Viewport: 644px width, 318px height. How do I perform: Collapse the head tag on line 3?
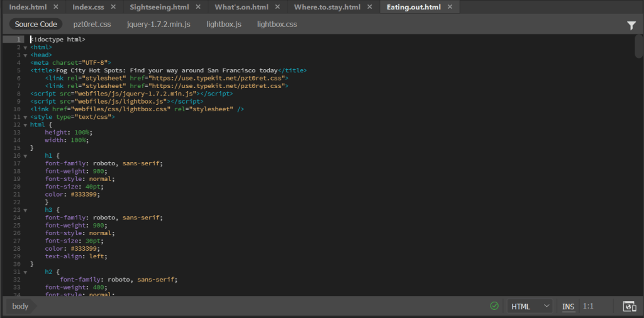[x=25, y=55]
